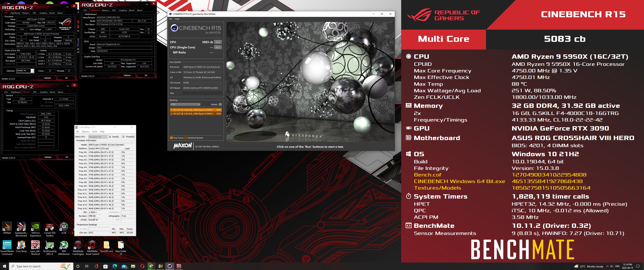The width and height of the screenshot is (644, 270).
Task: Select the New folder (2) desktop icon
Action: point(121,248)
